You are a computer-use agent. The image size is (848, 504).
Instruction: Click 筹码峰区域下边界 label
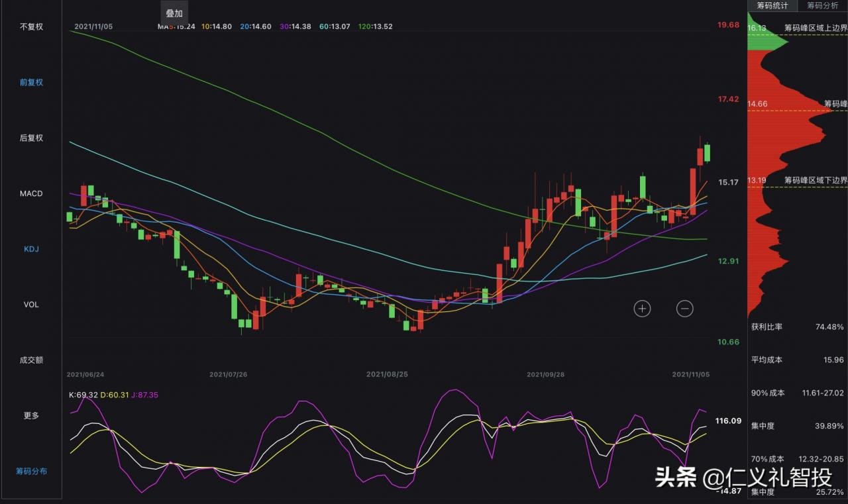pos(816,180)
